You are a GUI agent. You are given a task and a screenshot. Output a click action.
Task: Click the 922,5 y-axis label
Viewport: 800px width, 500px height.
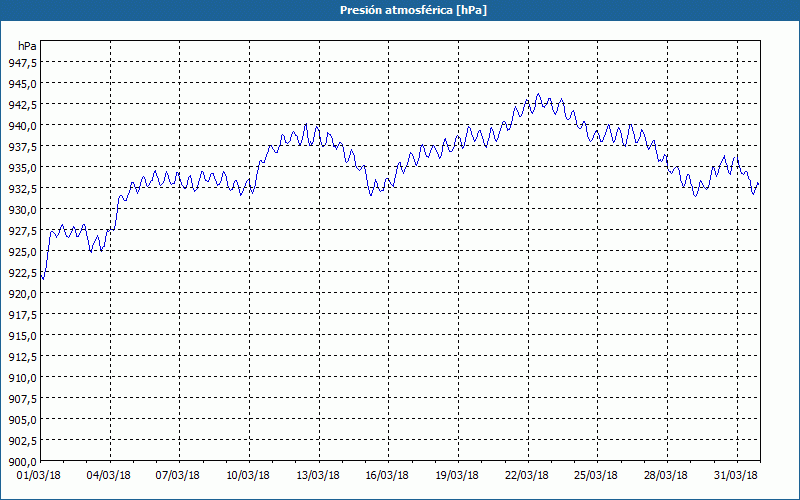click(22, 272)
